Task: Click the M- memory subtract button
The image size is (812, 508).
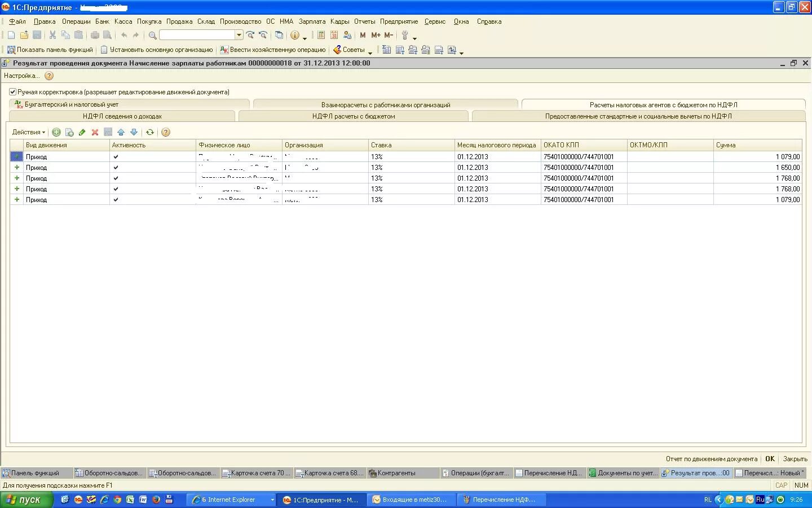Action: click(389, 35)
